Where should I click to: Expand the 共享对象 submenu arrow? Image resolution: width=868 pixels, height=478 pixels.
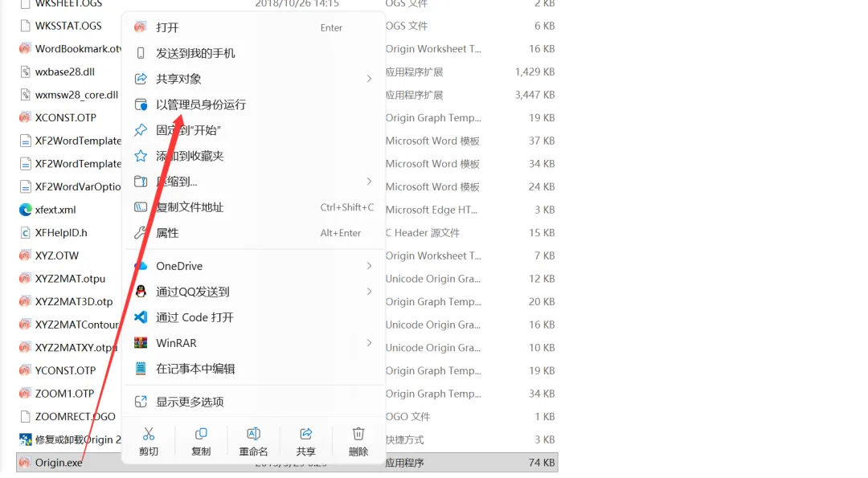pyautogui.click(x=369, y=79)
